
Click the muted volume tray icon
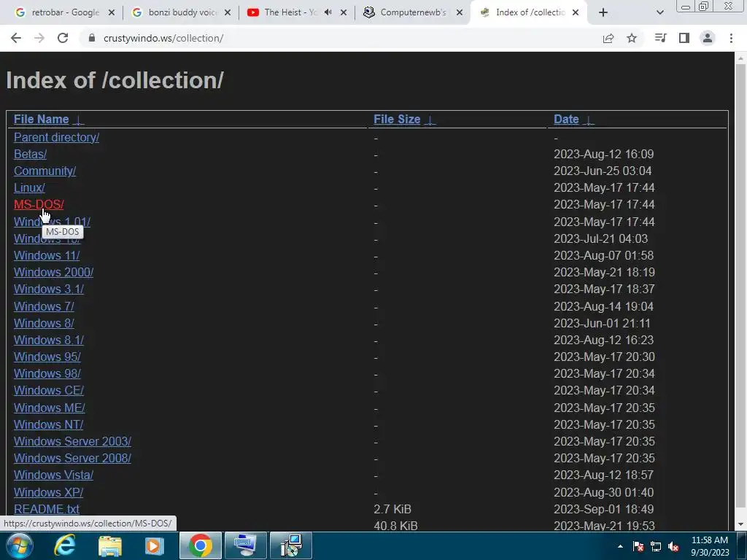(673, 547)
